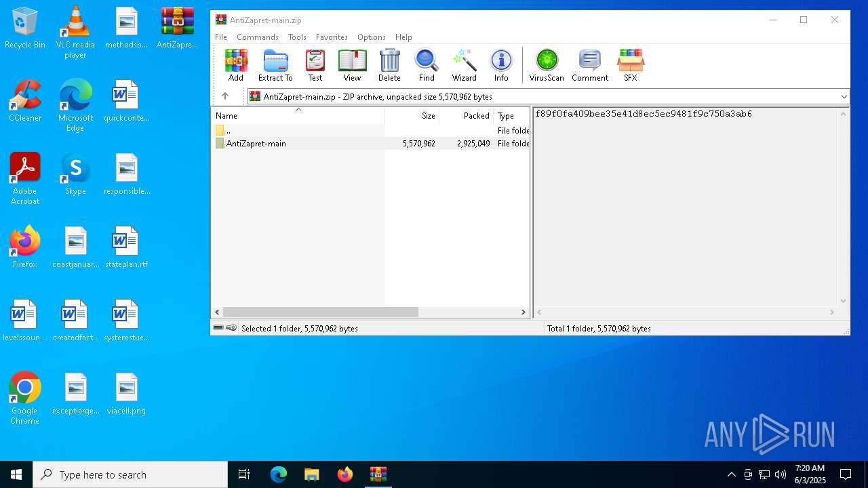Click comment pane scroll down arrow
Viewport: 868px width, 488px height.
click(x=844, y=301)
